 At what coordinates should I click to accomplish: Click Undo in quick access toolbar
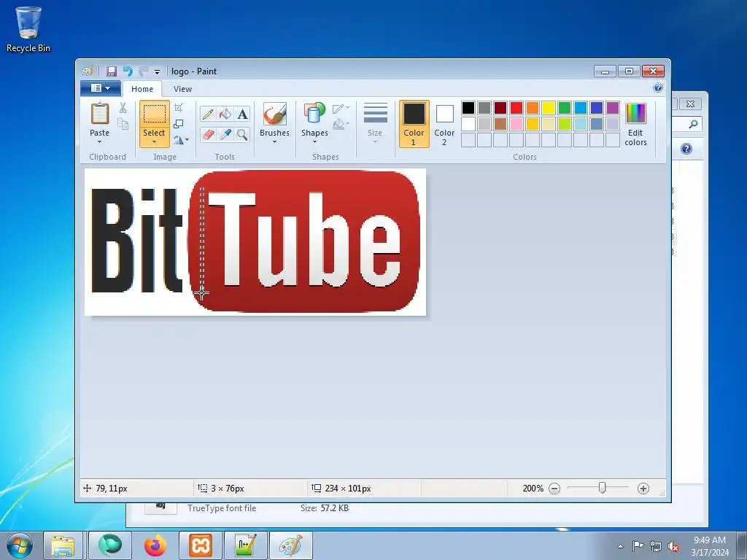tap(128, 71)
